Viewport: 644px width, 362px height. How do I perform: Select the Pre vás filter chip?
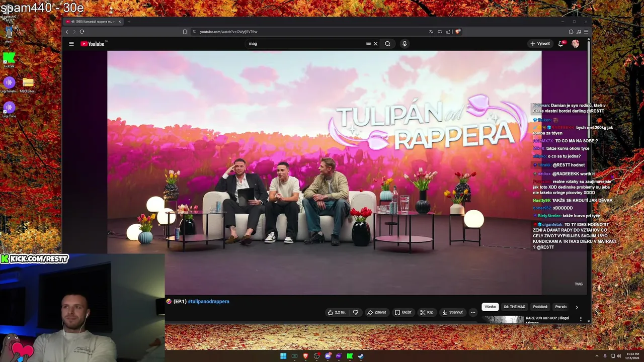[x=561, y=307]
